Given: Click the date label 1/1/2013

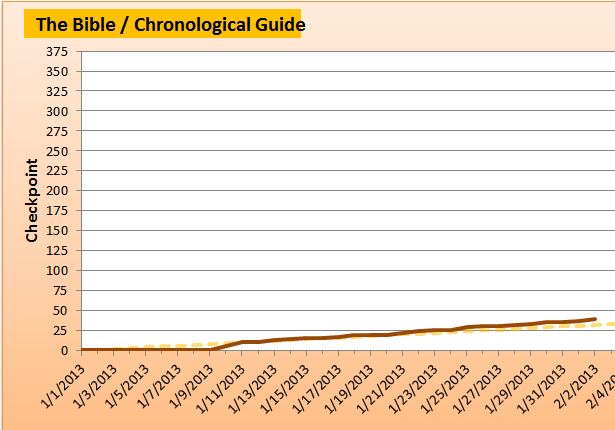Looking at the screenshot, I should point(63,386).
